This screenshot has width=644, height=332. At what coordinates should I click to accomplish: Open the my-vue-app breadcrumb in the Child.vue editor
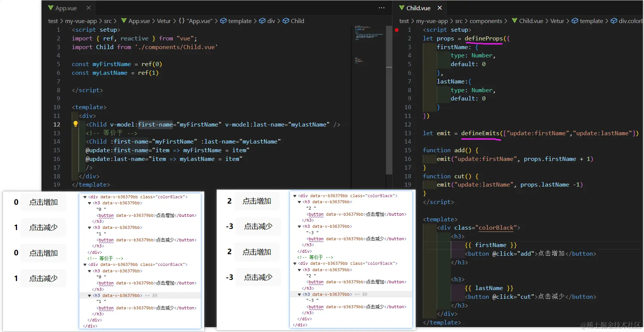click(x=432, y=21)
